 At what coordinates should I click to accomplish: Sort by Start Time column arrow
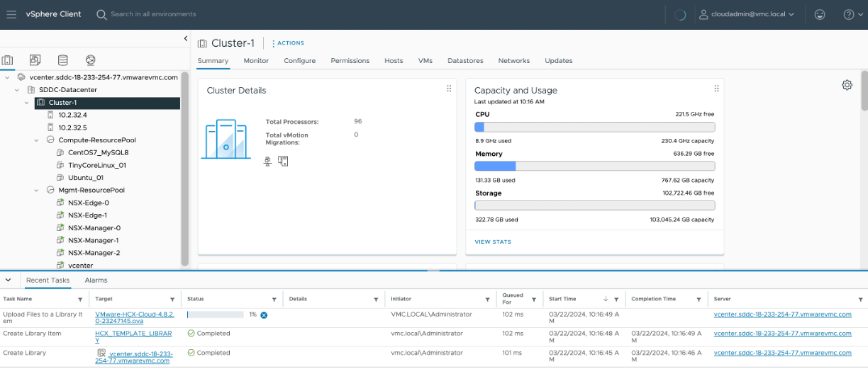click(x=606, y=300)
